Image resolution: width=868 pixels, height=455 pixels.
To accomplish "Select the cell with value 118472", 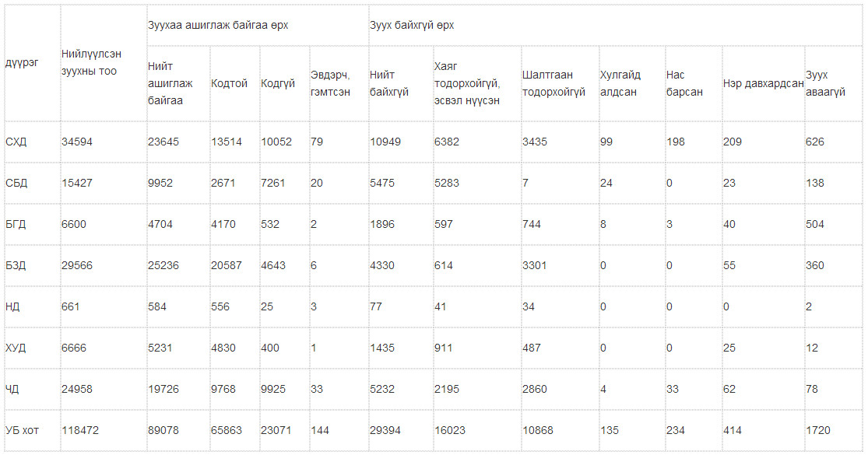I will [80, 430].
